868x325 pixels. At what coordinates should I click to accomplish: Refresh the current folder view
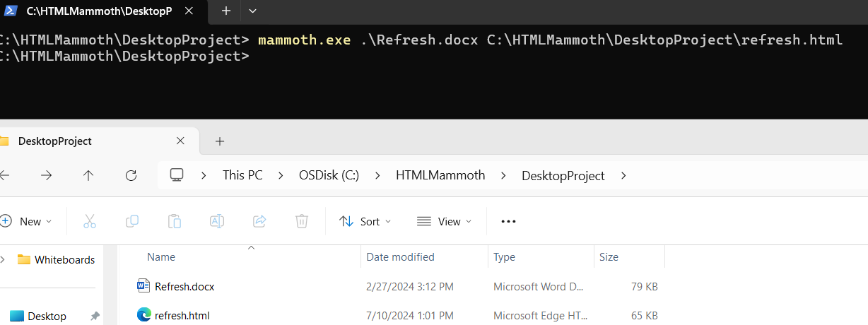point(131,175)
